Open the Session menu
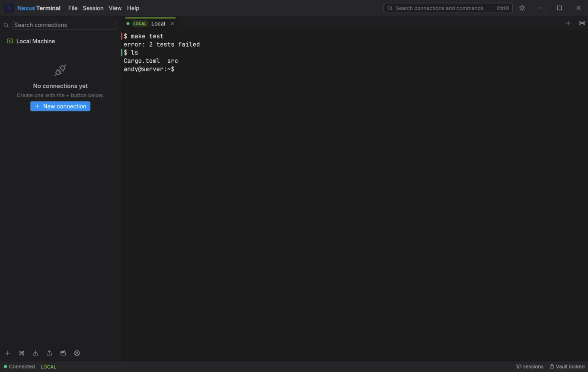Image resolution: width=588 pixels, height=372 pixels. pyautogui.click(x=93, y=8)
